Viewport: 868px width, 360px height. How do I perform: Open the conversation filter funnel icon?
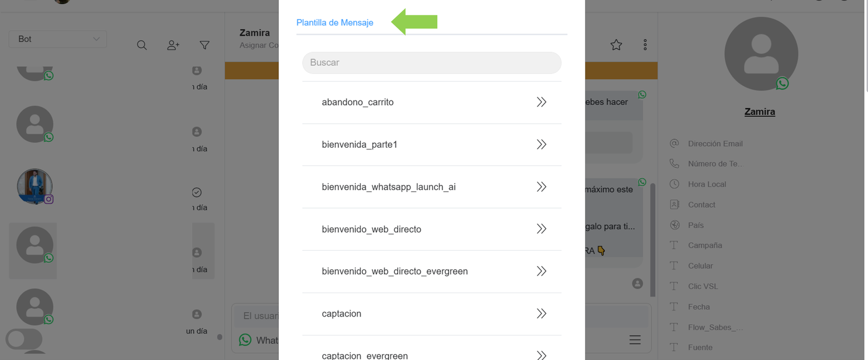pos(205,45)
